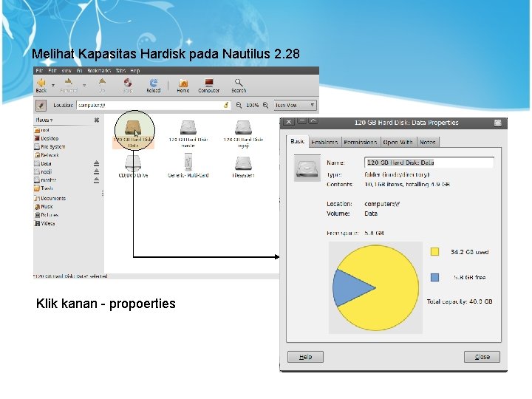The height and width of the screenshot is (399, 532).
Task: Click the Name field in Properties
Action: (429, 163)
